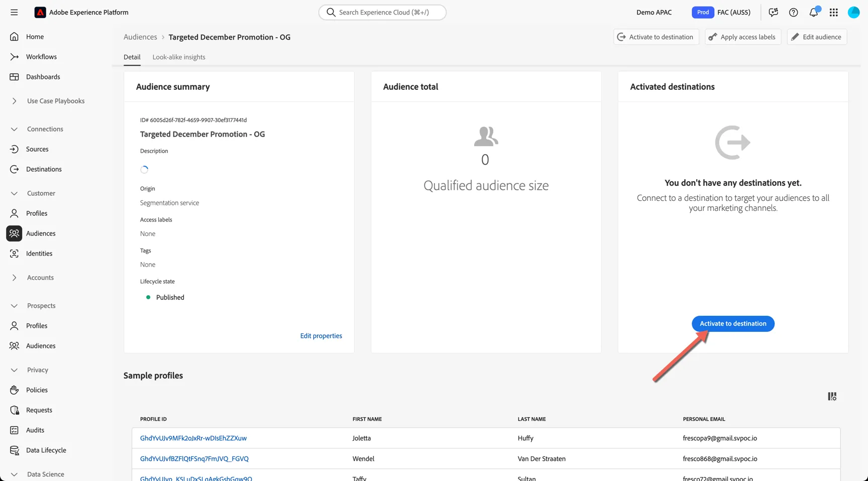This screenshot has height=481, width=868.
Task: Click the Adobe Experience Platform logo
Action: tap(40, 12)
